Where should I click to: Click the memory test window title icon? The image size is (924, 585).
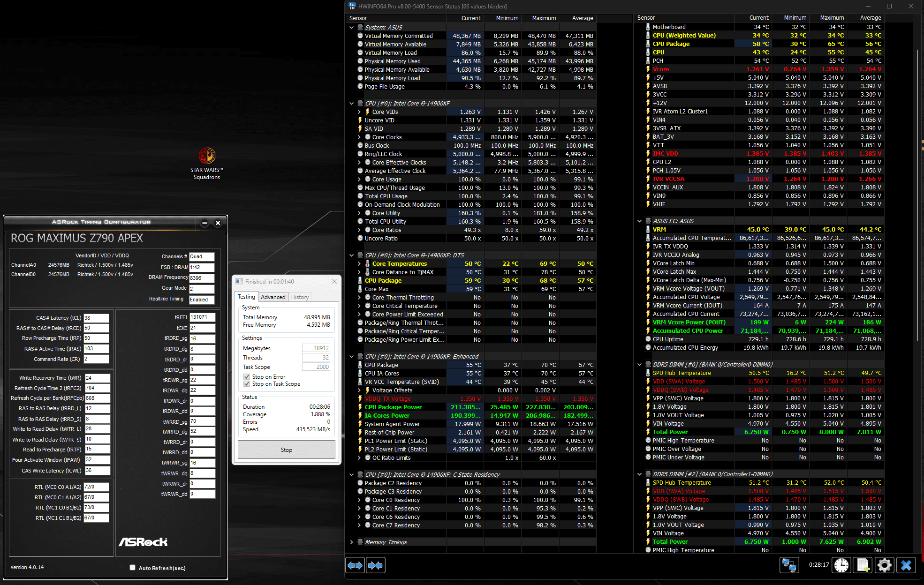(x=239, y=281)
